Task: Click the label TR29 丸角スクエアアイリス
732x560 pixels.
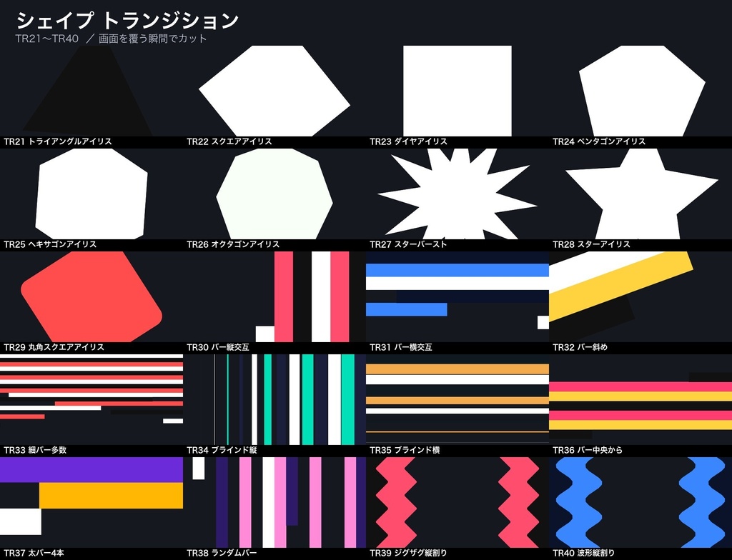Action: (54, 347)
